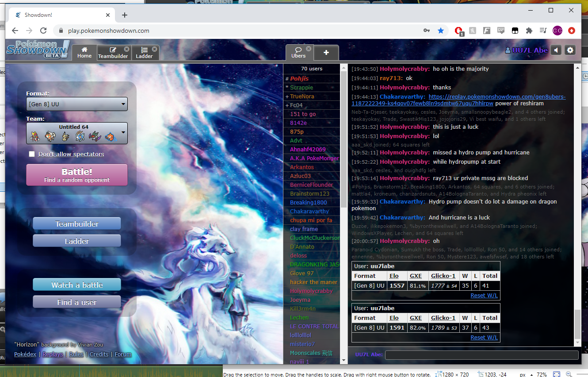Hit the Battle! find random opponent button
The height and width of the screenshot is (377, 588).
77,175
